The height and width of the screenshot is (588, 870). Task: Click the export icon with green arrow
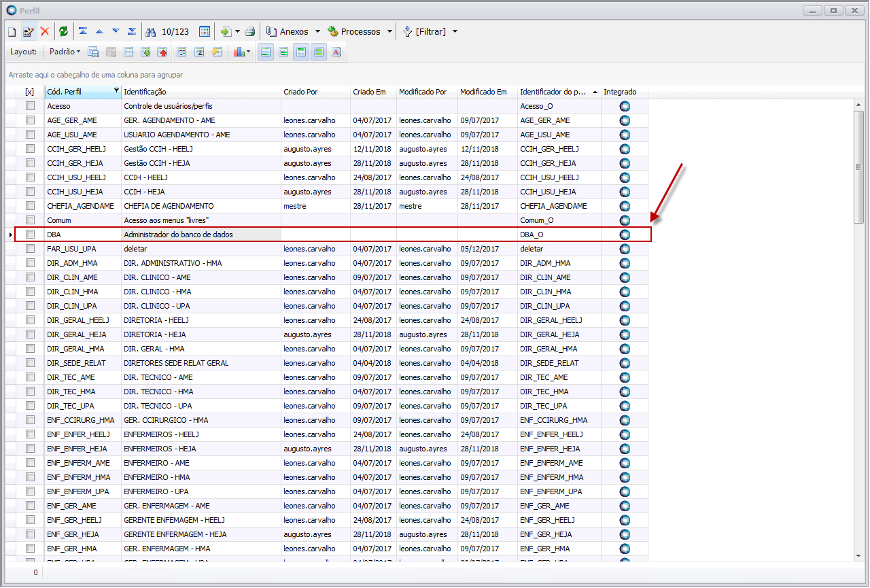(226, 31)
